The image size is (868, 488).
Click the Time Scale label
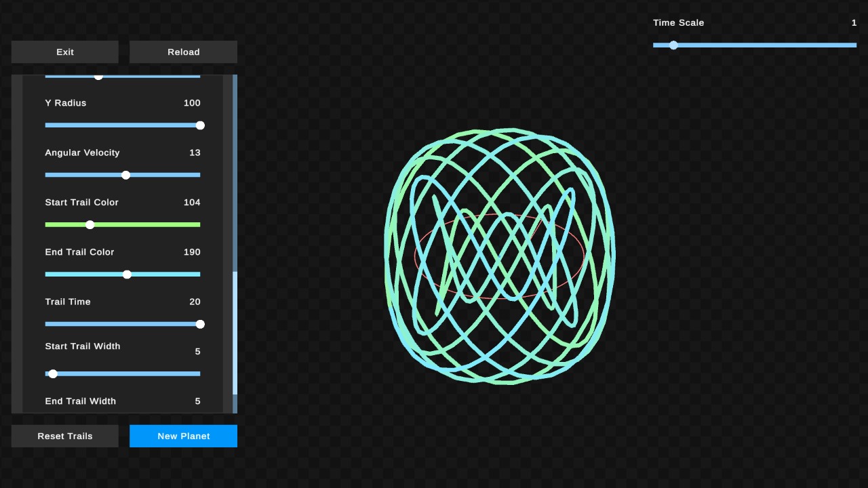[678, 23]
